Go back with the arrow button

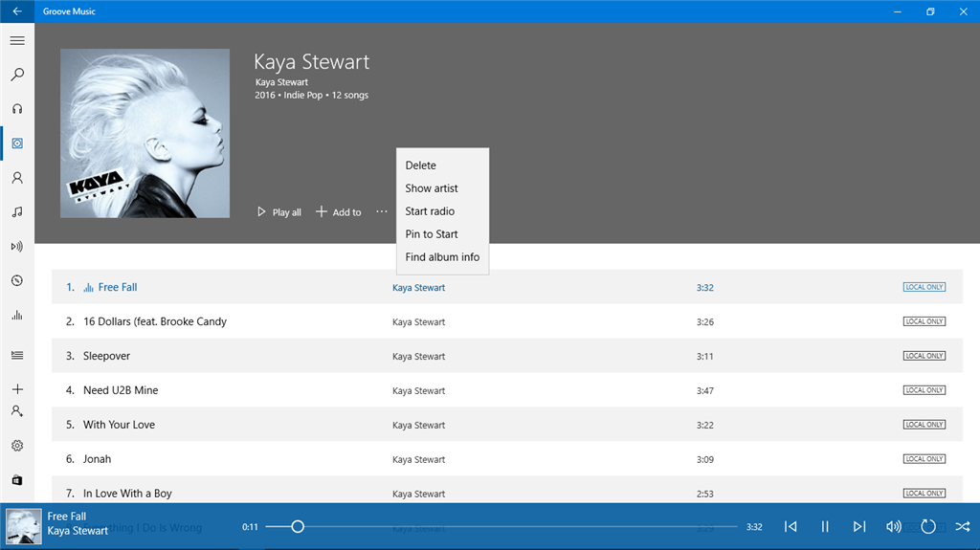(x=17, y=11)
